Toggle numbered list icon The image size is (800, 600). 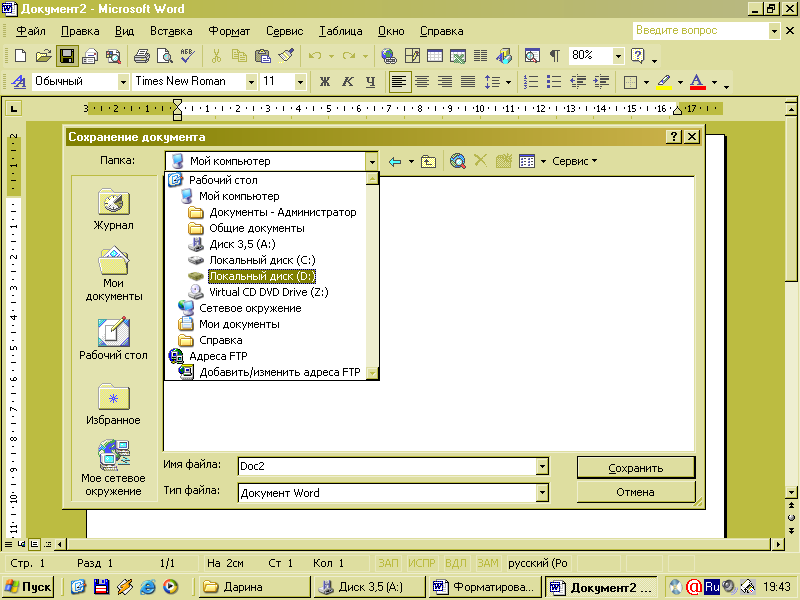point(531,82)
